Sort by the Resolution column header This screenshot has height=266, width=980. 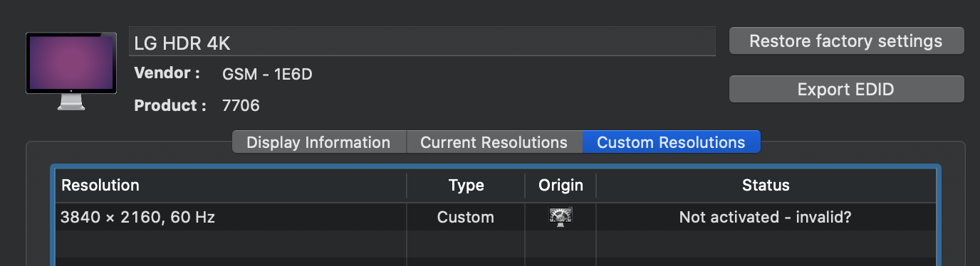point(231,186)
